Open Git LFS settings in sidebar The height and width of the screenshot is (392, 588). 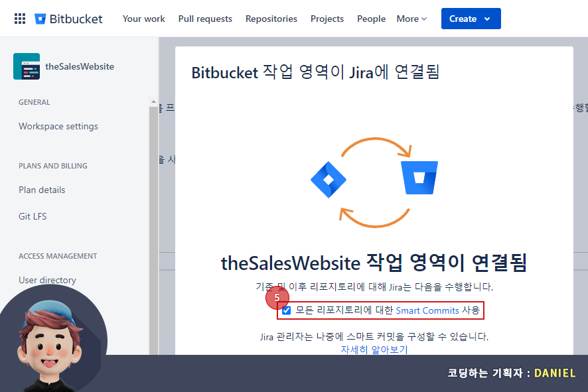(x=33, y=216)
